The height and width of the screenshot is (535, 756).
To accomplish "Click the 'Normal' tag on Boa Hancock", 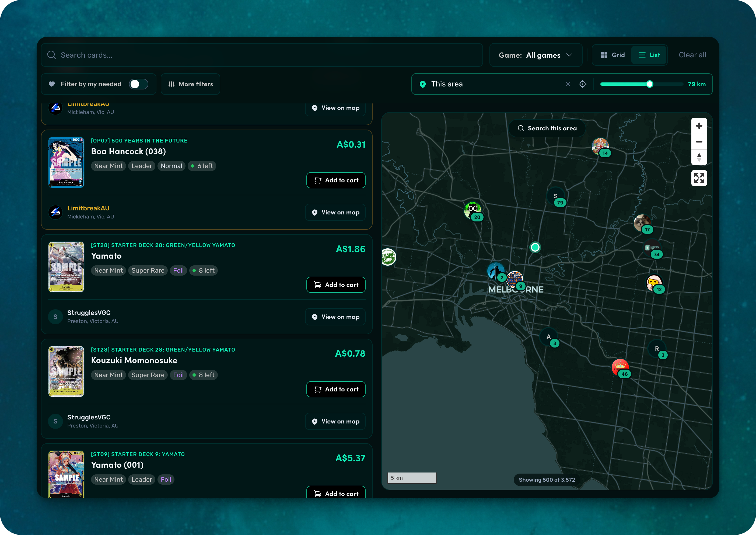I will 171,166.
